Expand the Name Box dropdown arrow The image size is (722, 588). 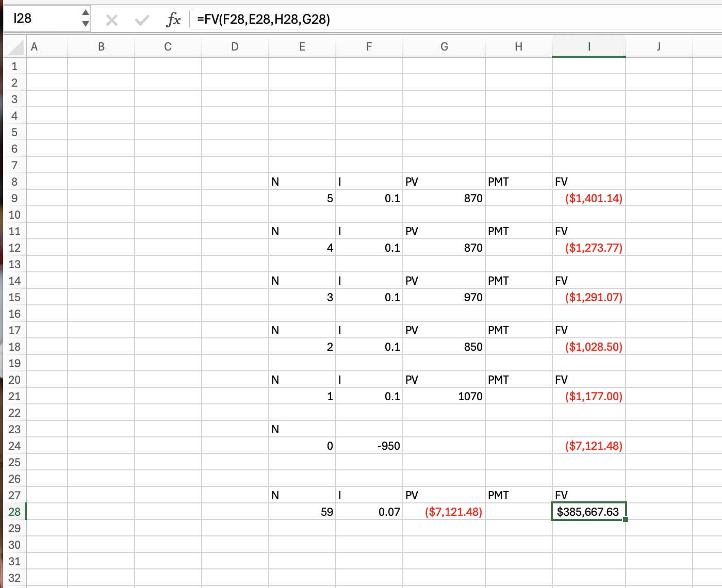tap(86, 24)
